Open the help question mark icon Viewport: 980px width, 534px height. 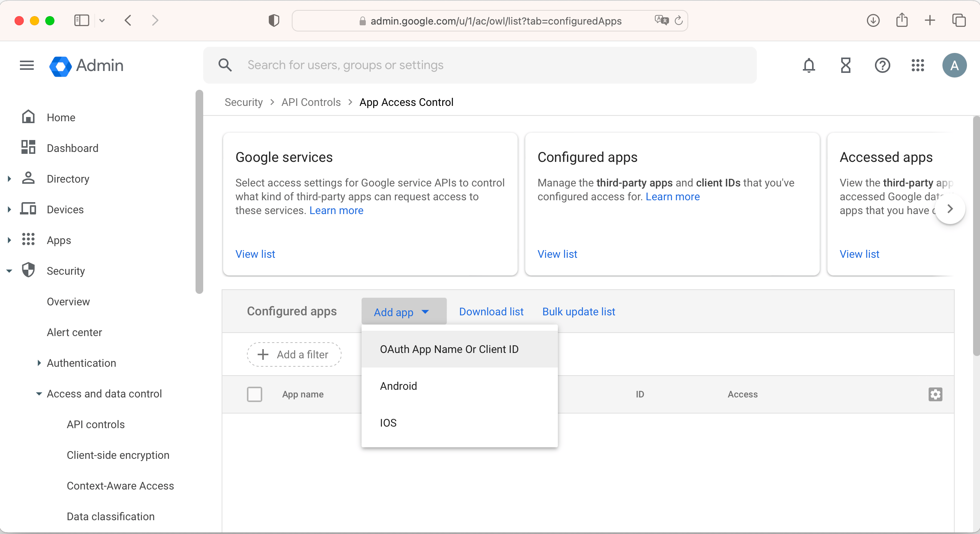(x=882, y=65)
